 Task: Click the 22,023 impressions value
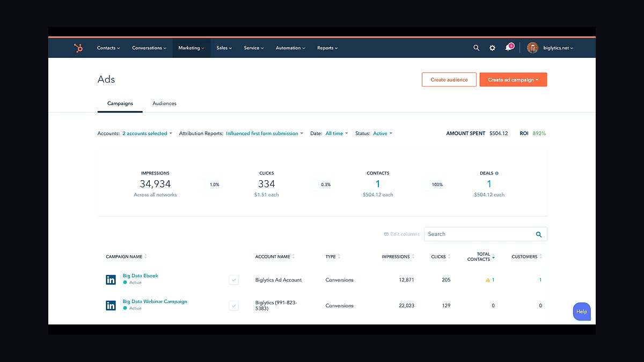click(406, 306)
